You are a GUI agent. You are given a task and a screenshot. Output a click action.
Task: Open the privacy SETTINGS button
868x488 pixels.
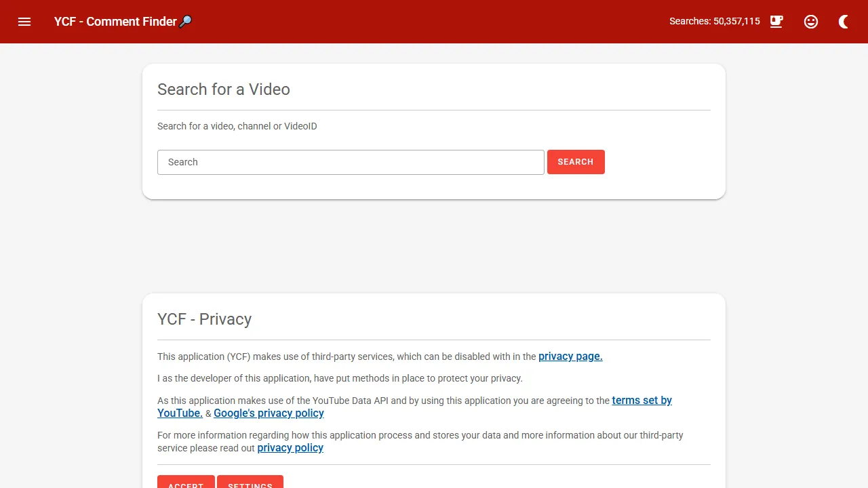(x=250, y=483)
